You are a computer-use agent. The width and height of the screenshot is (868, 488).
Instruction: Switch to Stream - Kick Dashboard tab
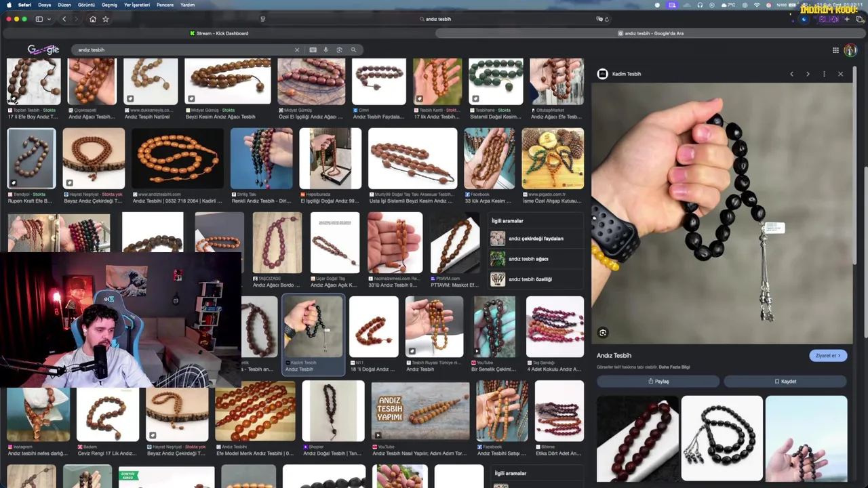[x=218, y=33]
